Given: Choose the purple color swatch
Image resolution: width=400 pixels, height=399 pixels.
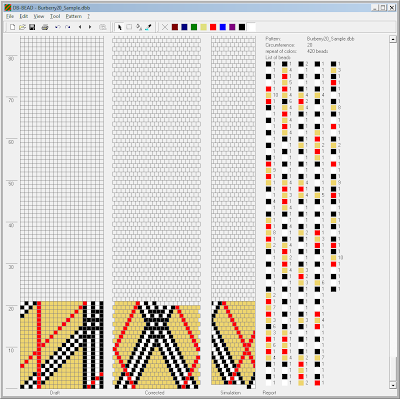Looking at the screenshot, I should coord(232,27).
